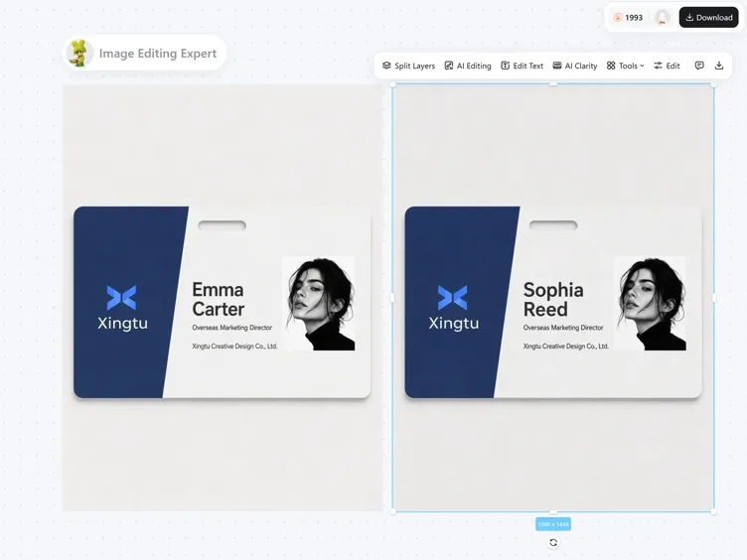
Task: Click the 'Sophia Reed' name text
Action: (553, 300)
